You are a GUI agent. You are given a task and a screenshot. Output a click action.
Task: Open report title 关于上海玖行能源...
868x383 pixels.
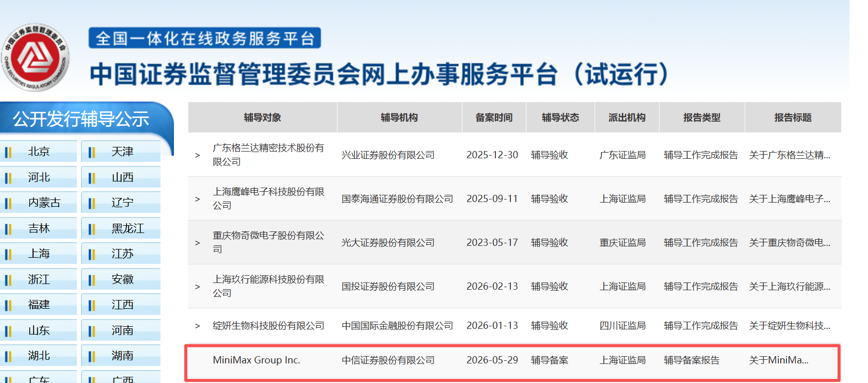tap(790, 287)
